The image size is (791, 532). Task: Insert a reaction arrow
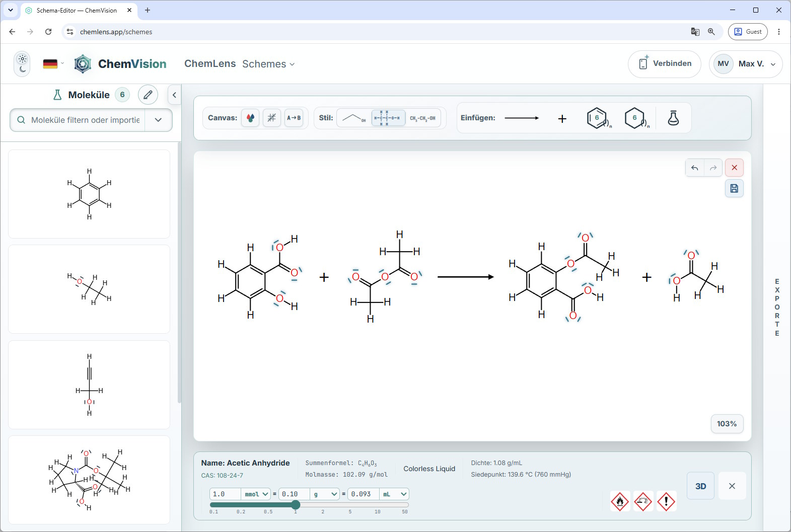point(522,118)
